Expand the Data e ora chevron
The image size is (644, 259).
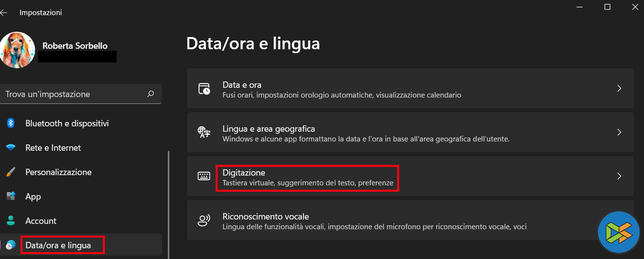(619, 88)
